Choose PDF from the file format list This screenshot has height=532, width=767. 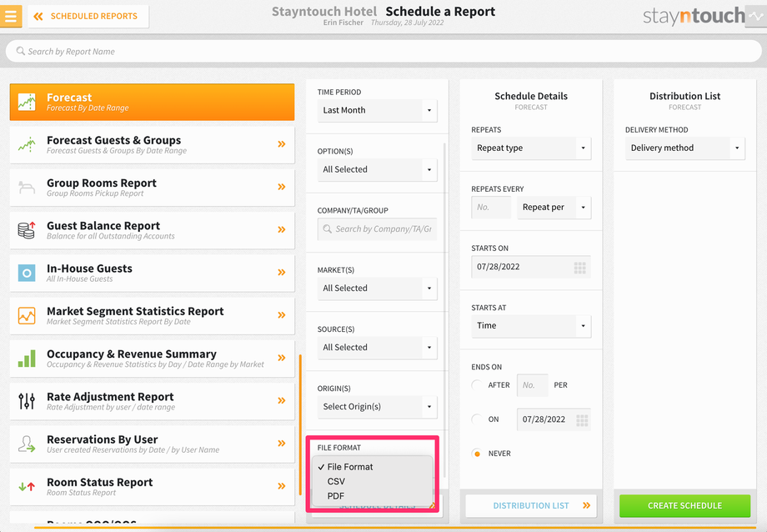tap(373, 496)
